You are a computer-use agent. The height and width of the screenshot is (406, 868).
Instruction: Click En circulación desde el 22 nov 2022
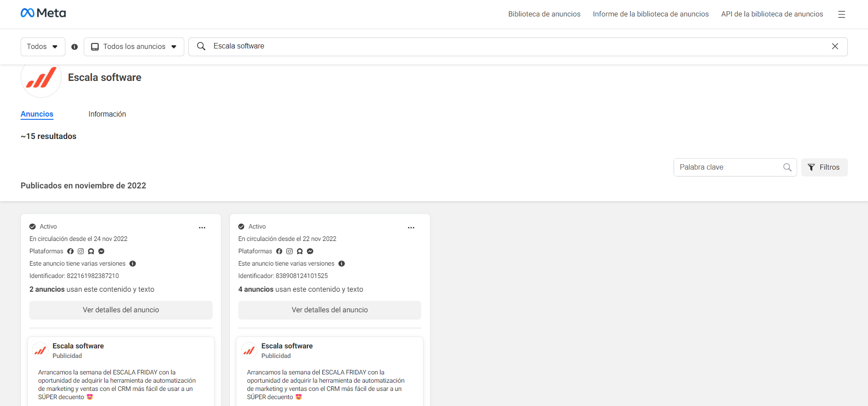[x=287, y=239]
